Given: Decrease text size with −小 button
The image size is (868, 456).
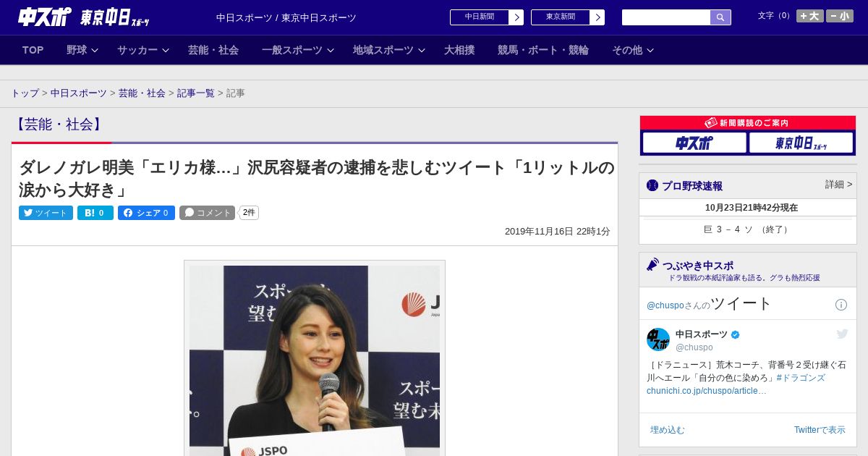Looking at the screenshot, I should [840, 16].
